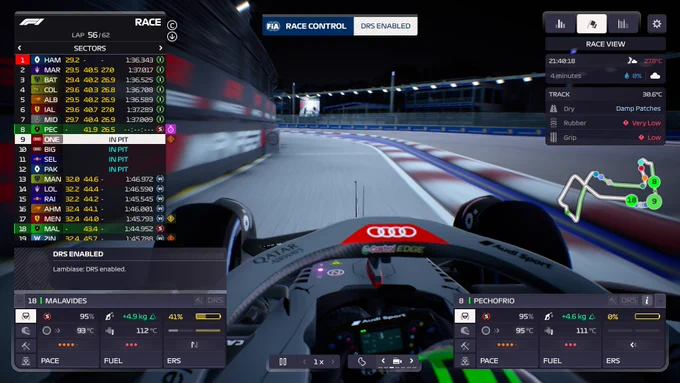
Task: Click the DRS indicator on Malavides panel
Action: click(215, 300)
